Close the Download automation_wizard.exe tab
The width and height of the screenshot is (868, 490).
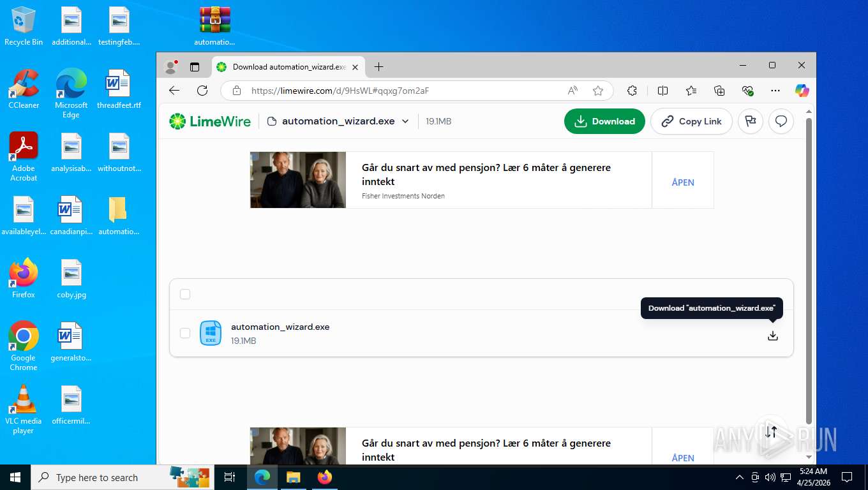pyautogui.click(x=355, y=66)
